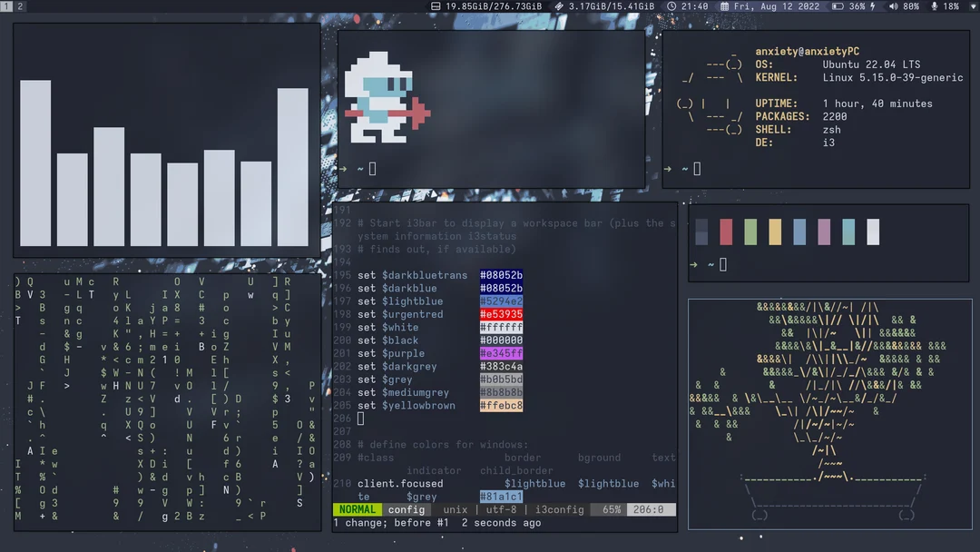Switch to workspace 1 in the top-left bar
980x552 pixels.
pyautogui.click(x=7, y=5)
